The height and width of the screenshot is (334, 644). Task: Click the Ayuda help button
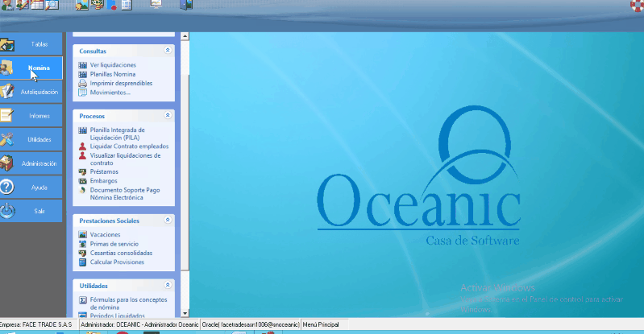point(31,187)
